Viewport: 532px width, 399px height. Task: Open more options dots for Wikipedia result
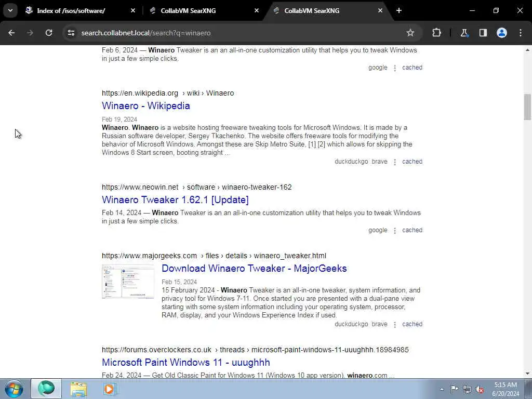395,162
